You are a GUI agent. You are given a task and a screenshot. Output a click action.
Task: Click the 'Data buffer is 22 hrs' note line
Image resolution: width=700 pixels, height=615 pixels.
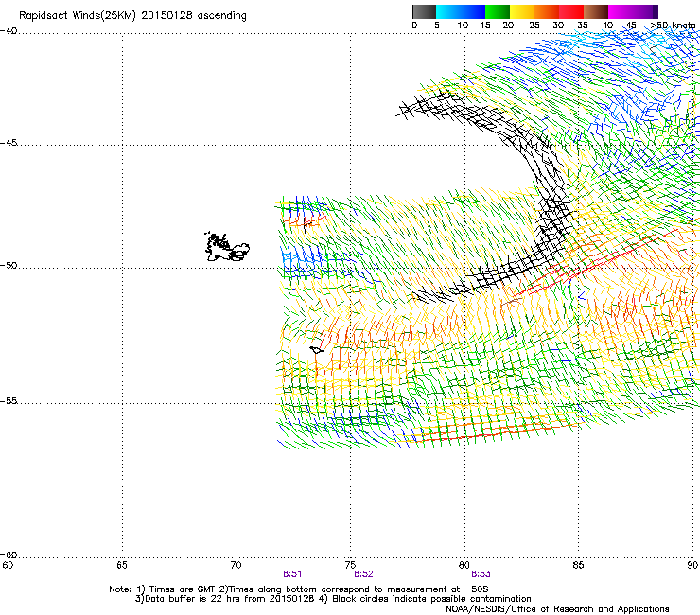click(333, 599)
